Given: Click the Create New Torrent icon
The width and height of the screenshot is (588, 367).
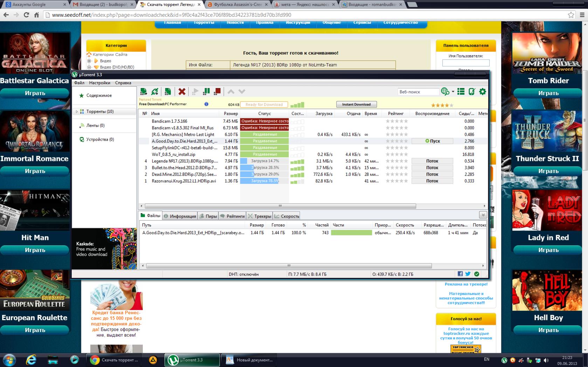Looking at the screenshot, I should pyautogui.click(x=168, y=92).
